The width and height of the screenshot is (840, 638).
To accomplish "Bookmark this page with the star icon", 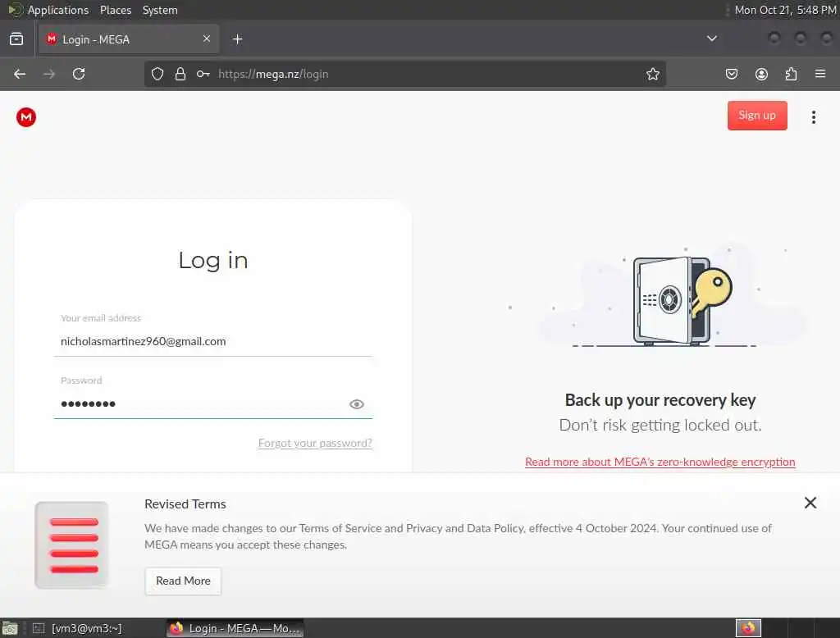I will coord(652,74).
